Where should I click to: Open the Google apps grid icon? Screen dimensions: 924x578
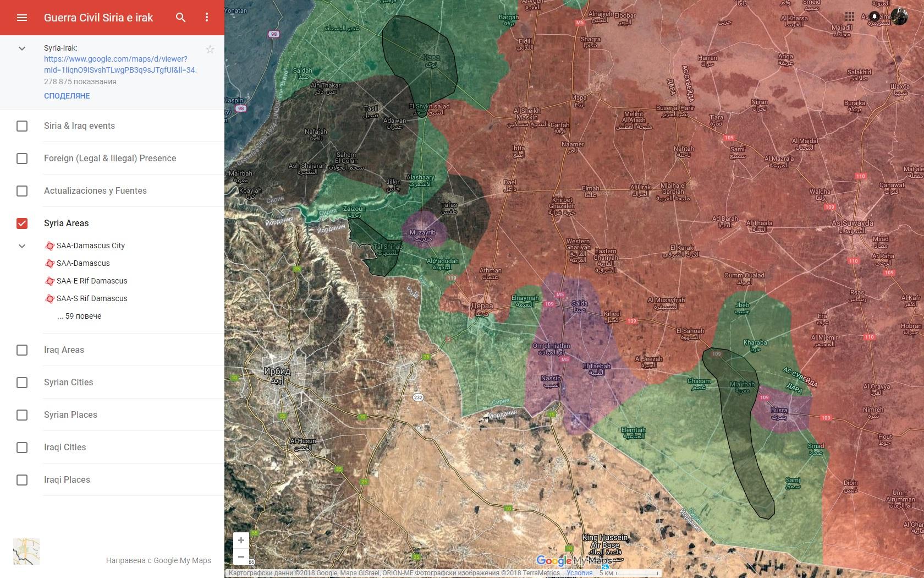pyautogui.click(x=850, y=17)
